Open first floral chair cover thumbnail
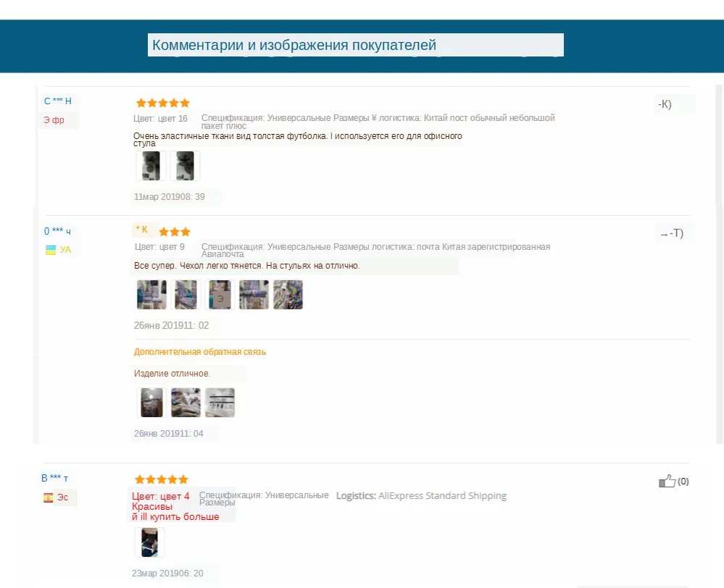 click(151, 295)
